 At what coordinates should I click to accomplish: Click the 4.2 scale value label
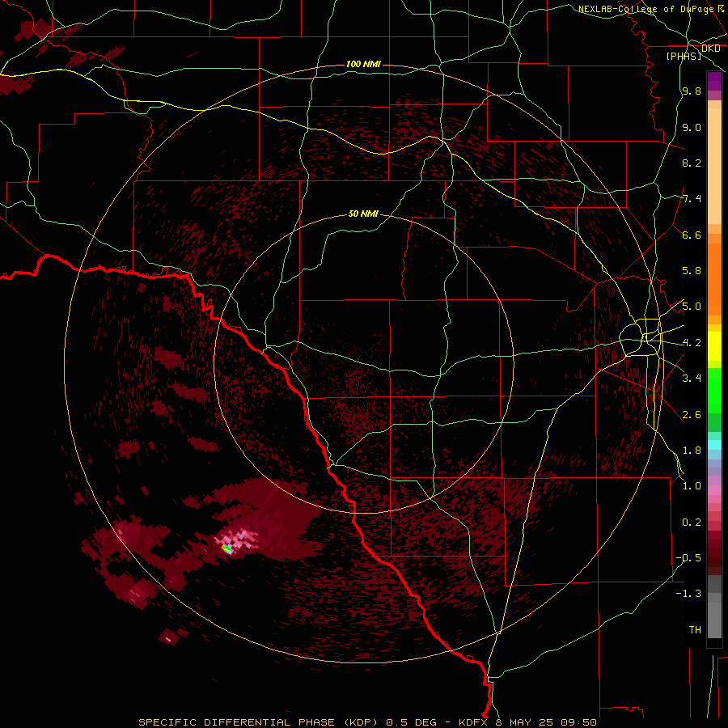tap(692, 343)
